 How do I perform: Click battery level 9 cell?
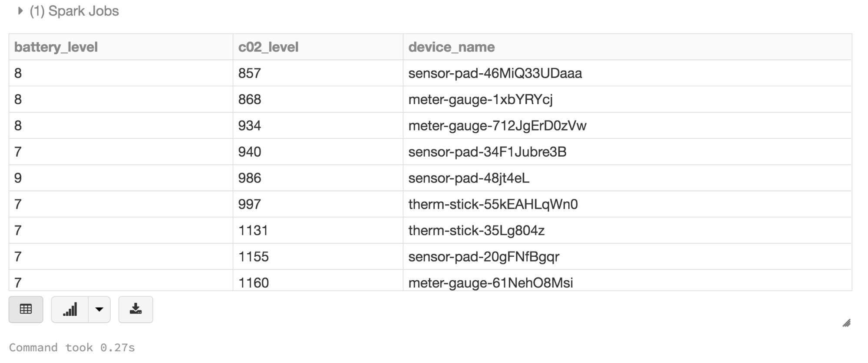pyautogui.click(x=18, y=178)
